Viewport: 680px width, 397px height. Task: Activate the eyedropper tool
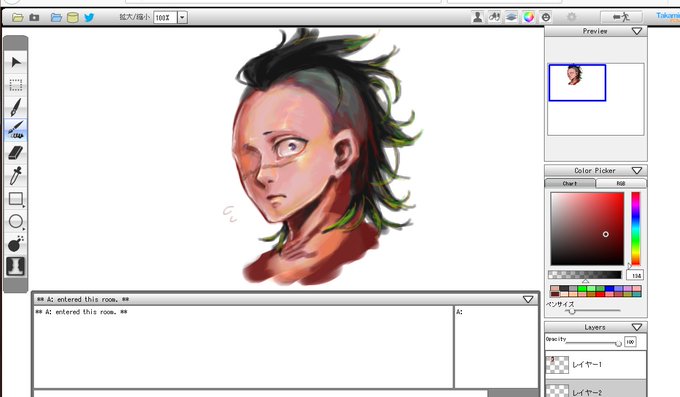click(x=16, y=176)
